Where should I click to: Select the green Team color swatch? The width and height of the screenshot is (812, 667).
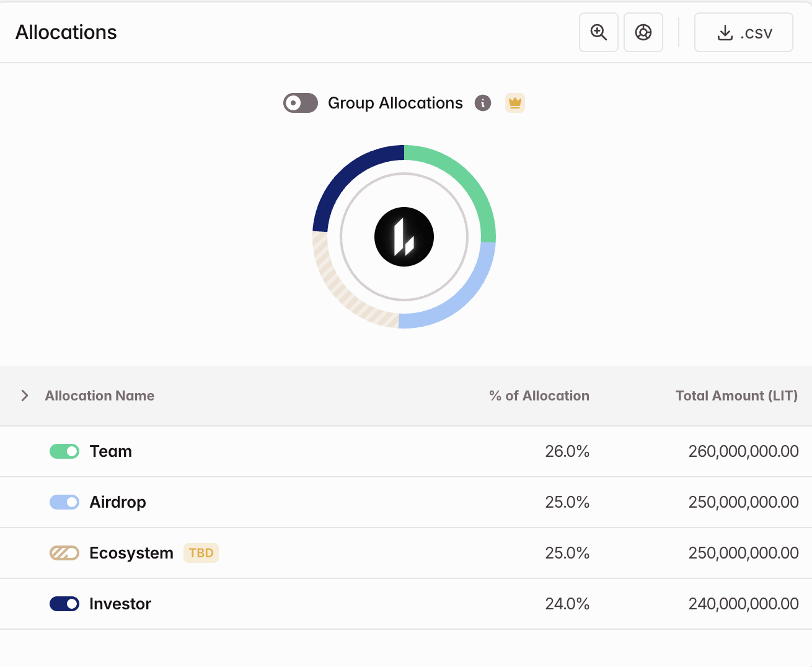click(64, 451)
